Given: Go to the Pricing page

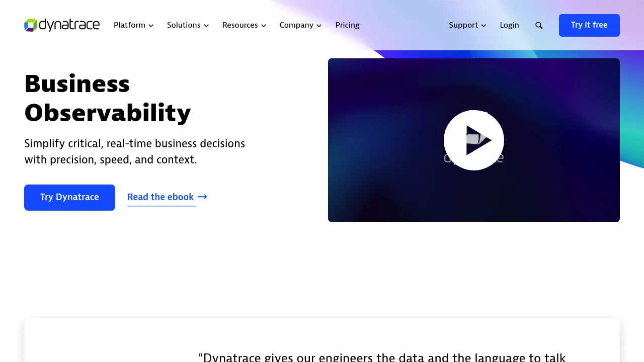Looking at the screenshot, I should 347,25.
